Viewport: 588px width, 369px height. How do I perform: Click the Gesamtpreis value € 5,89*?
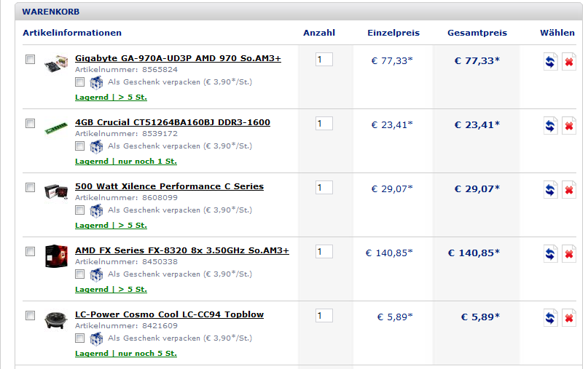[x=480, y=317]
